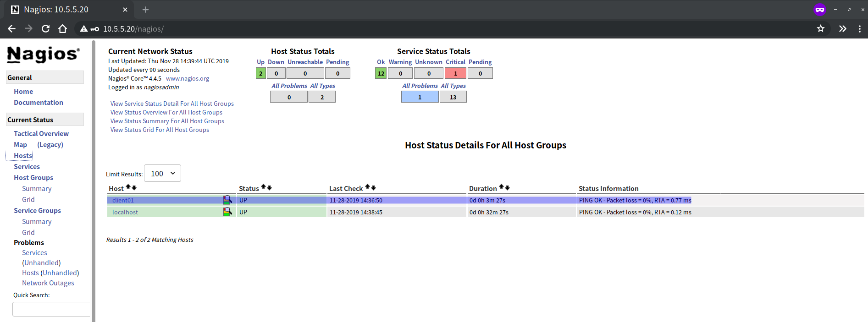Click the saved password key icon

94,29
